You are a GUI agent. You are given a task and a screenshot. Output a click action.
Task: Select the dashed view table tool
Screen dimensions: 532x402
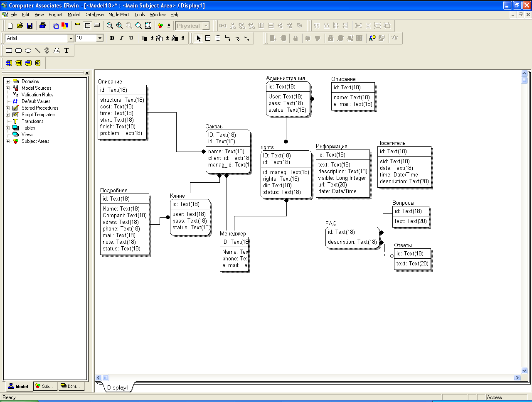[x=217, y=38]
